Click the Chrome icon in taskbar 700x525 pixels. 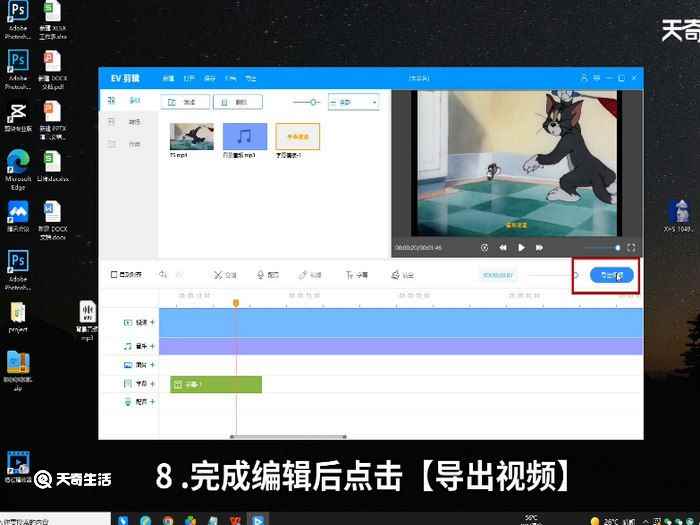point(168,520)
